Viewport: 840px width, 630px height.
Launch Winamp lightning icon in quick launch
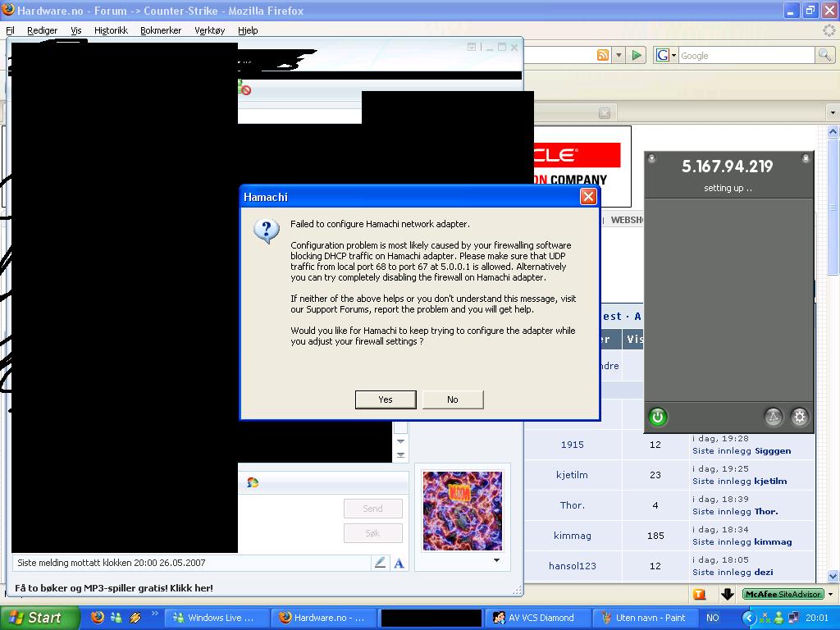[135, 617]
